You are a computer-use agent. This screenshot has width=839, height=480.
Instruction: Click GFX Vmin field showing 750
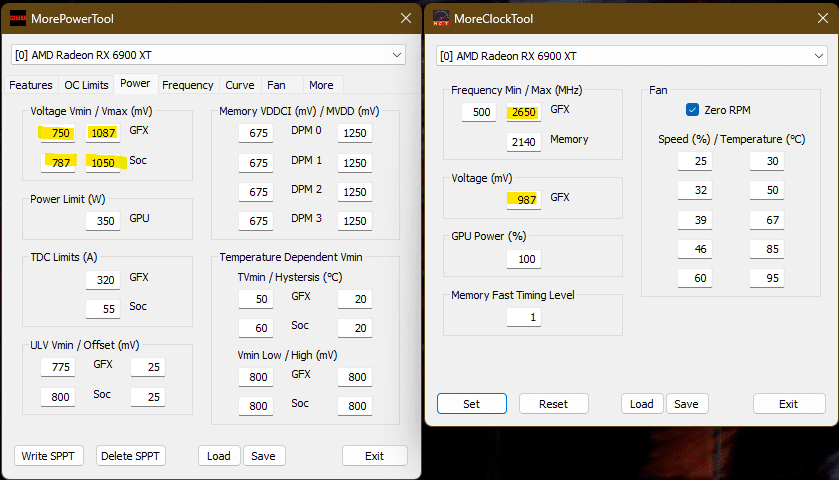pyautogui.click(x=57, y=133)
